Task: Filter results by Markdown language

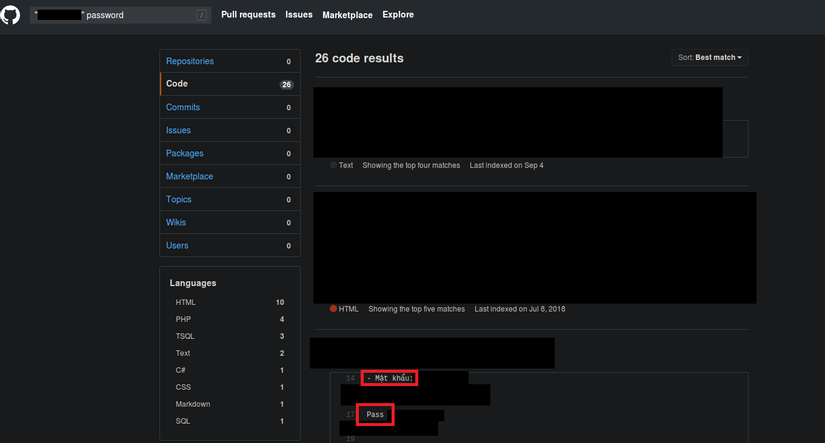Action: tap(230, 404)
